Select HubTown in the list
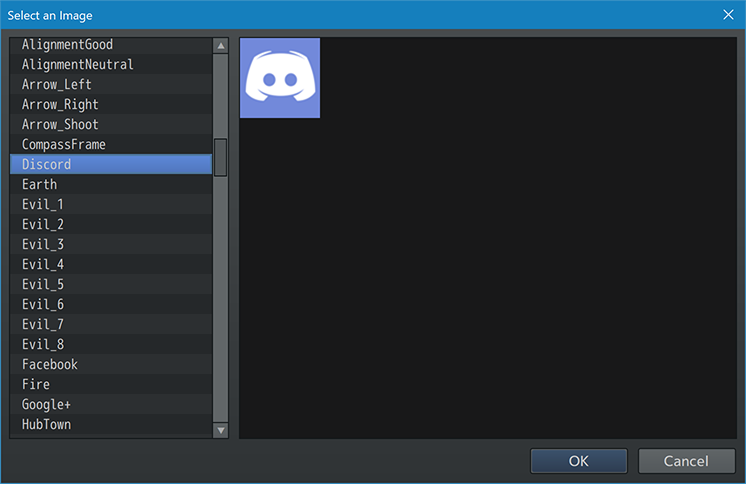Viewport: 746px width, 484px height. pyautogui.click(x=111, y=424)
